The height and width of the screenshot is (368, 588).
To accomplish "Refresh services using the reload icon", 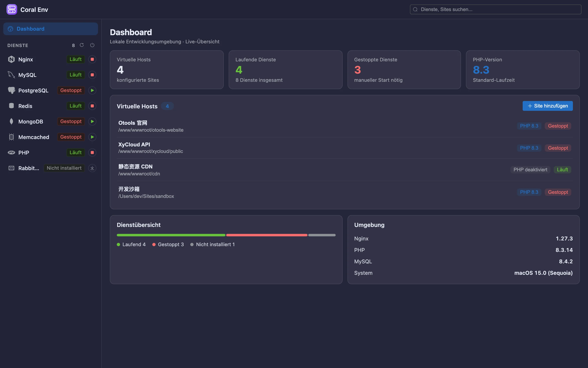I will pyautogui.click(x=82, y=45).
